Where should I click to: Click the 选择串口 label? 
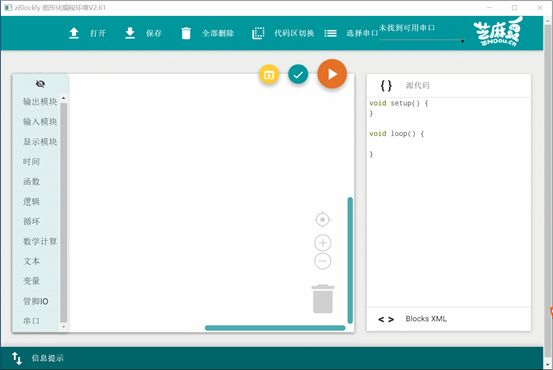coord(362,33)
